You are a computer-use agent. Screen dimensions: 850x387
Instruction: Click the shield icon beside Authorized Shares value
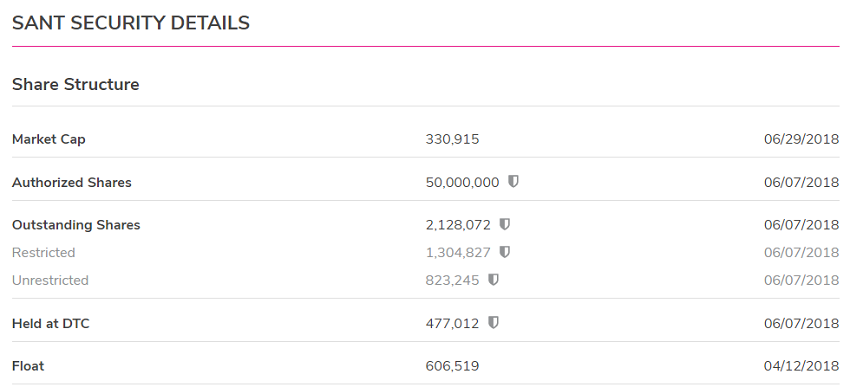513,182
